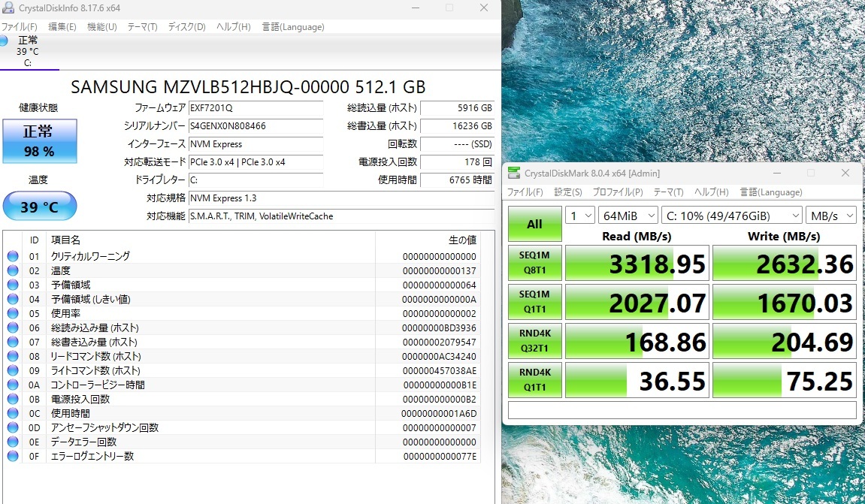Open ヘルプ(H) menu in CrystalDiskInfo
865x504 pixels.
click(x=234, y=26)
